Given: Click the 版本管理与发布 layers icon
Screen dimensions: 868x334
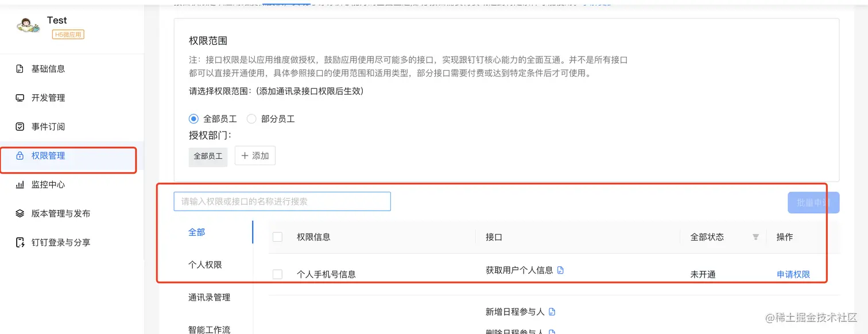Looking at the screenshot, I should click(x=20, y=213).
